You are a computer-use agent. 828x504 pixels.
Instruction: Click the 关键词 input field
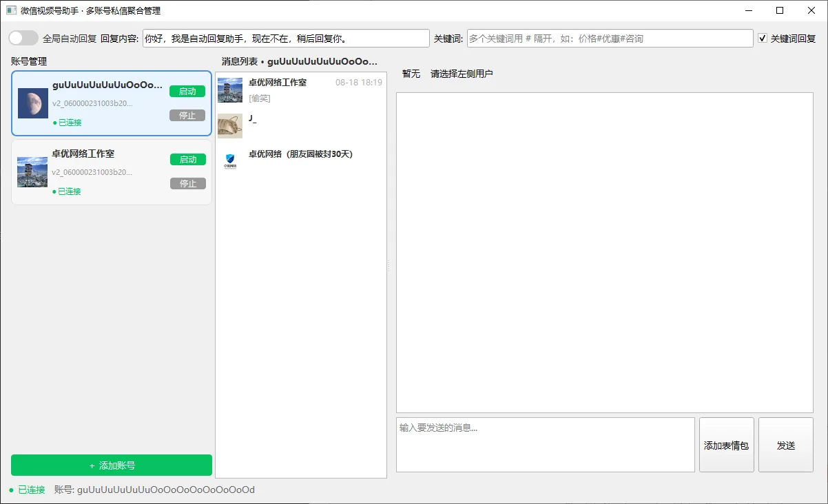(610, 39)
